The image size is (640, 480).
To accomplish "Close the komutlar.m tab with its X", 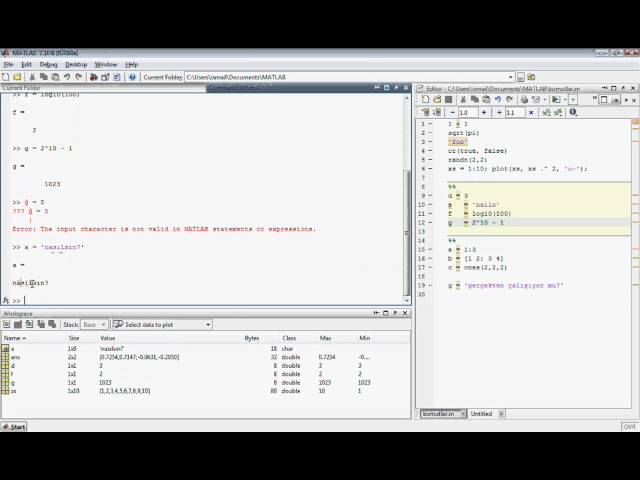I will (x=463, y=414).
